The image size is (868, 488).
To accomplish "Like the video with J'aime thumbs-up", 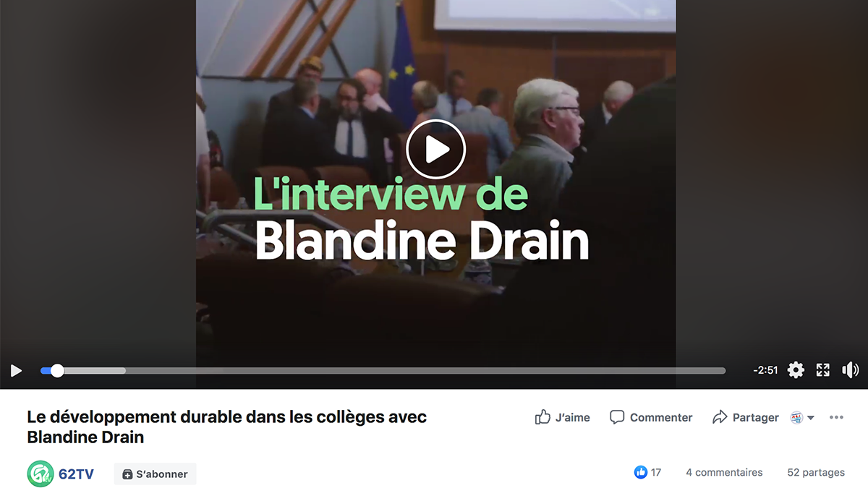I will (562, 417).
